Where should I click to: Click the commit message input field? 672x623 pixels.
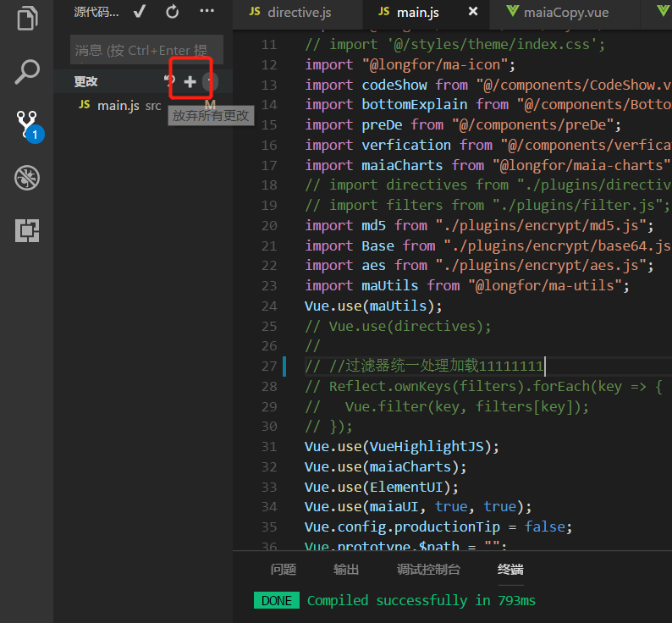coord(146,50)
